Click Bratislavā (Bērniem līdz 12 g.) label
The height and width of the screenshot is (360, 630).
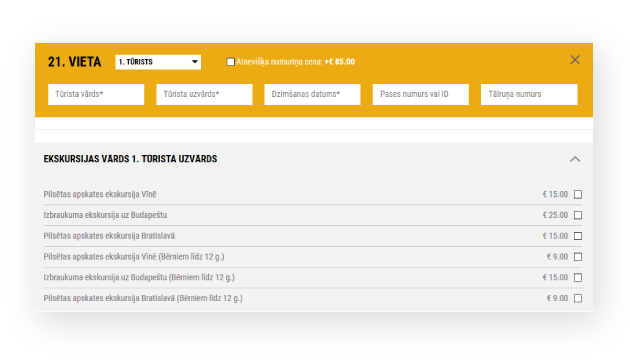click(143, 299)
